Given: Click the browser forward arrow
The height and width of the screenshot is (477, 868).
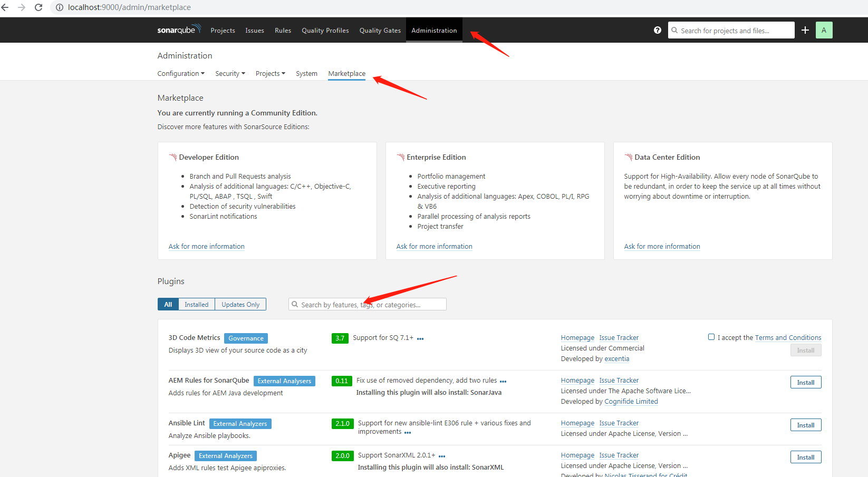Looking at the screenshot, I should pyautogui.click(x=22, y=7).
